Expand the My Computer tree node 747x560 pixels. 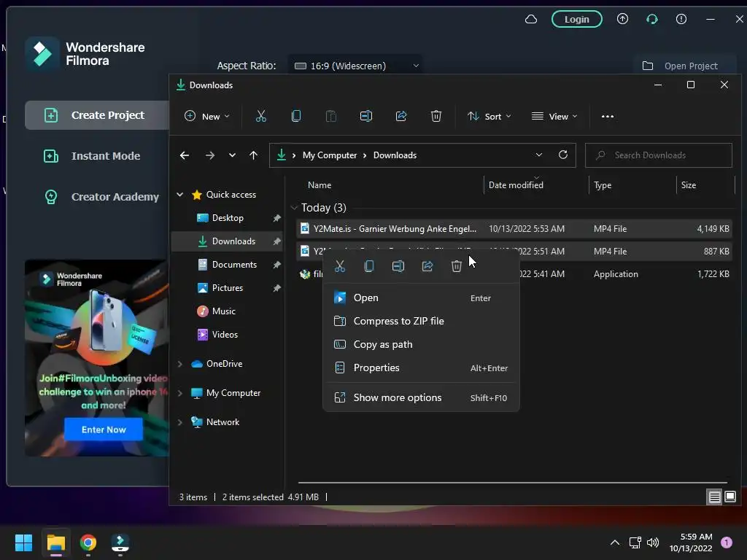pos(180,393)
